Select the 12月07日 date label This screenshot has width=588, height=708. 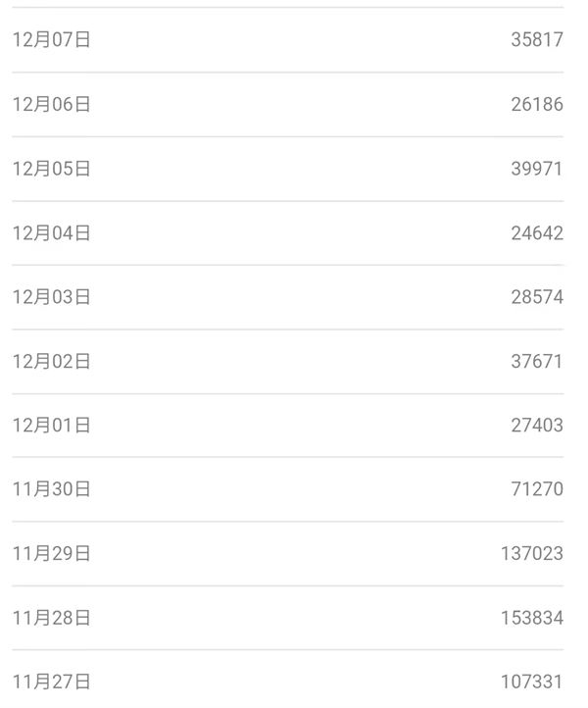(51, 40)
